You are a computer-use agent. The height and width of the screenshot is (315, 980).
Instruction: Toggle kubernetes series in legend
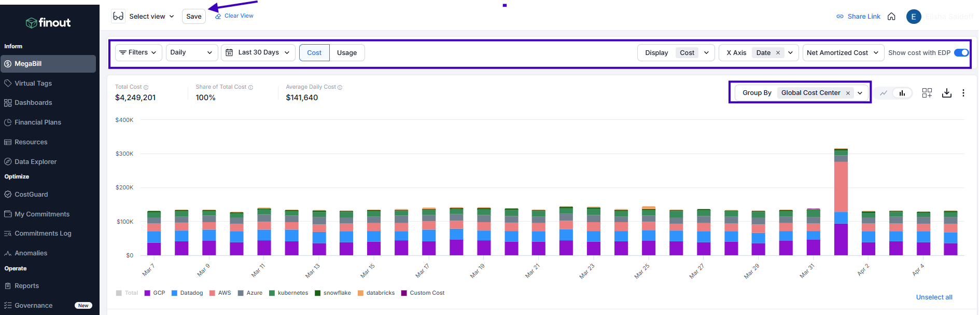click(x=289, y=293)
